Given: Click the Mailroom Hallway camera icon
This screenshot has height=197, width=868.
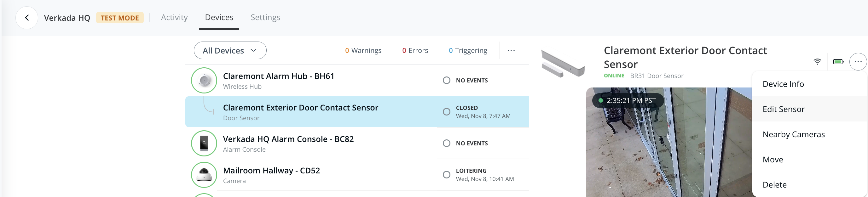Looking at the screenshot, I should tap(204, 175).
